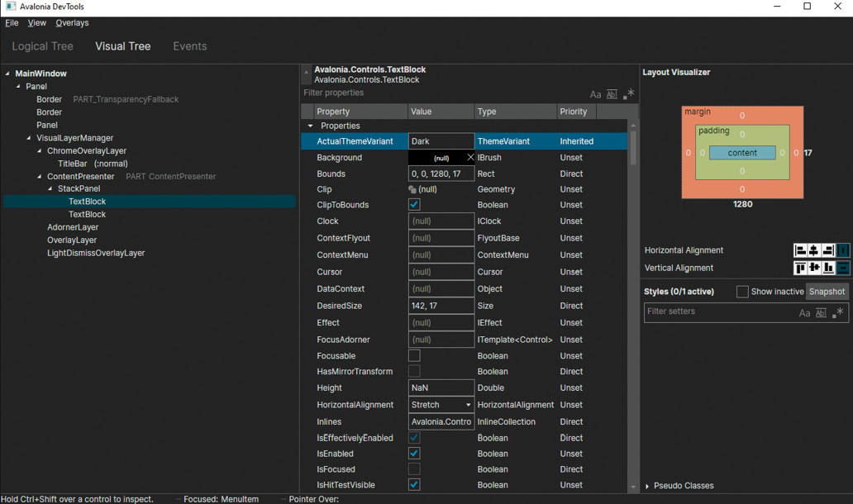
Task: Select the Border PART_TransparencyFallback item
Action: point(107,99)
